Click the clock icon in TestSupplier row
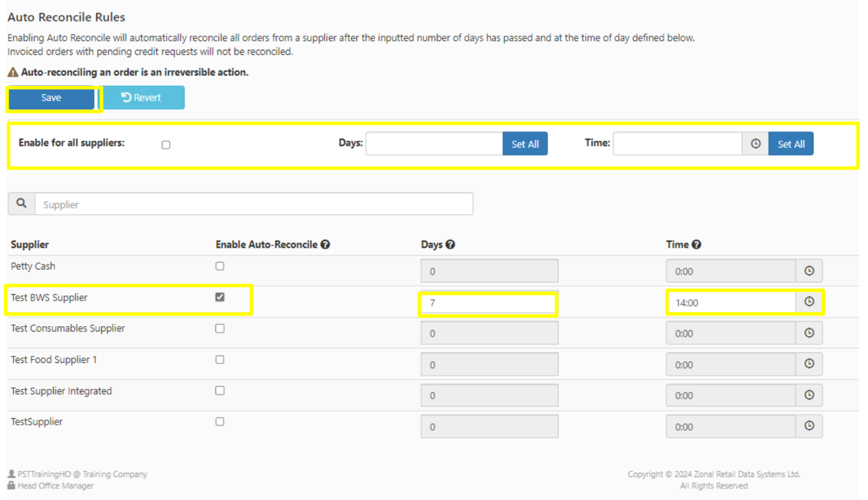This screenshot has width=868, height=500. coord(809,426)
